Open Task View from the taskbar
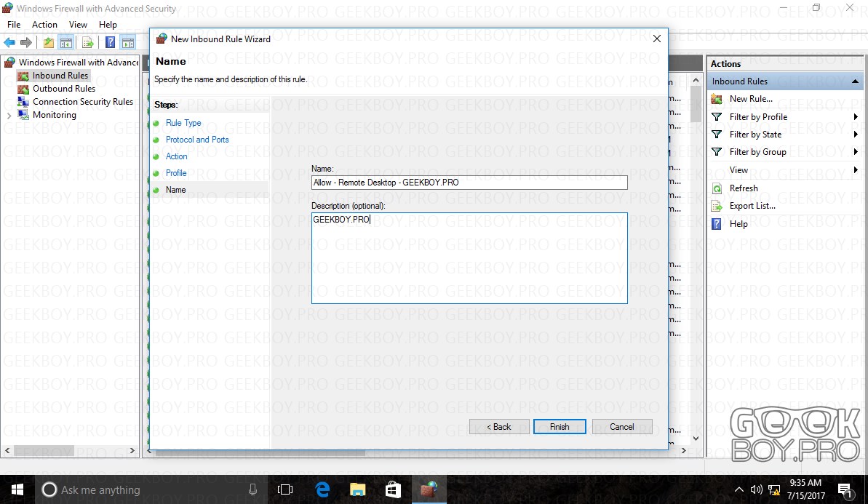This screenshot has height=504, width=868. (x=285, y=489)
